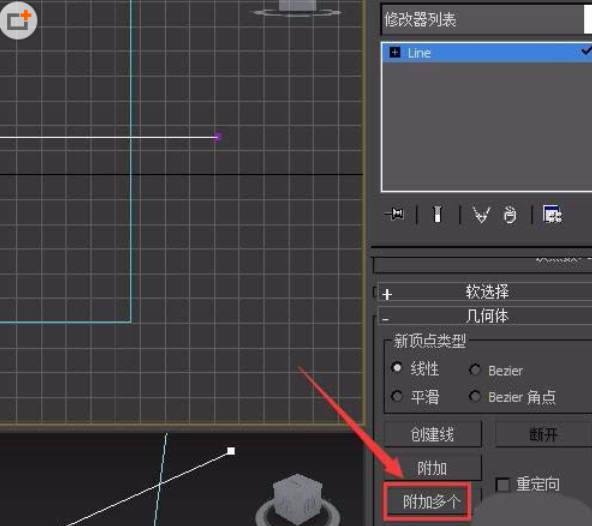
Task: Click the pin stack icon
Action: tap(394, 214)
